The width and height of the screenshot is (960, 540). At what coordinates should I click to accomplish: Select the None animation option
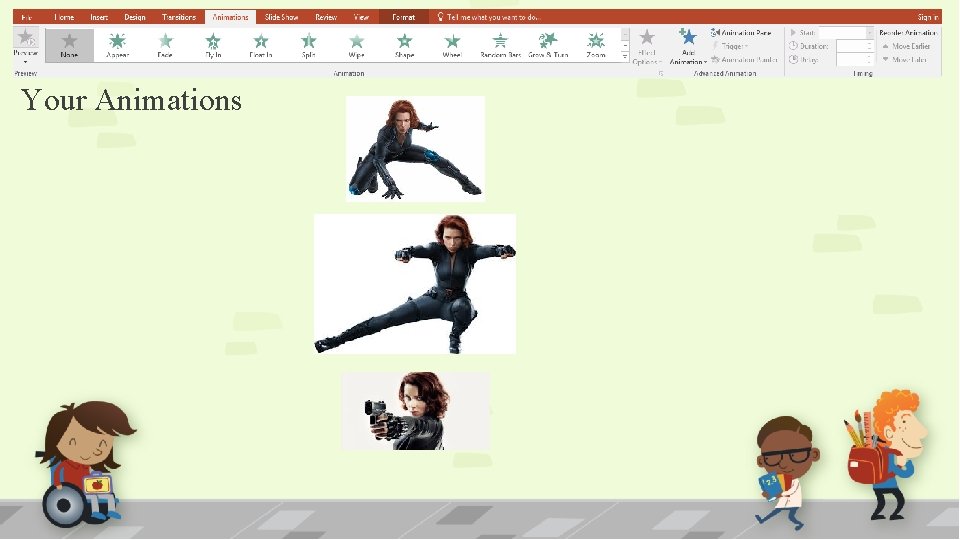click(x=69, y=45)
